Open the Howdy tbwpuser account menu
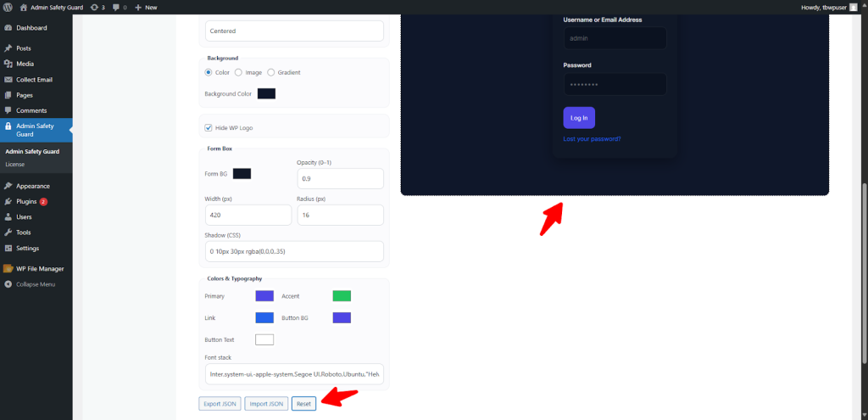This screenshot has width=868, height=420. [x=831, y=7]
